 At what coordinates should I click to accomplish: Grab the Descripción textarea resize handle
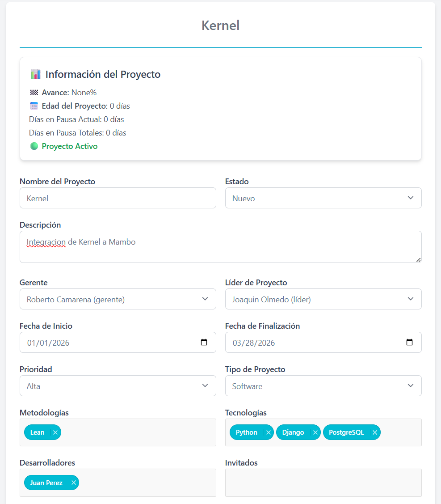coord(419,260)
